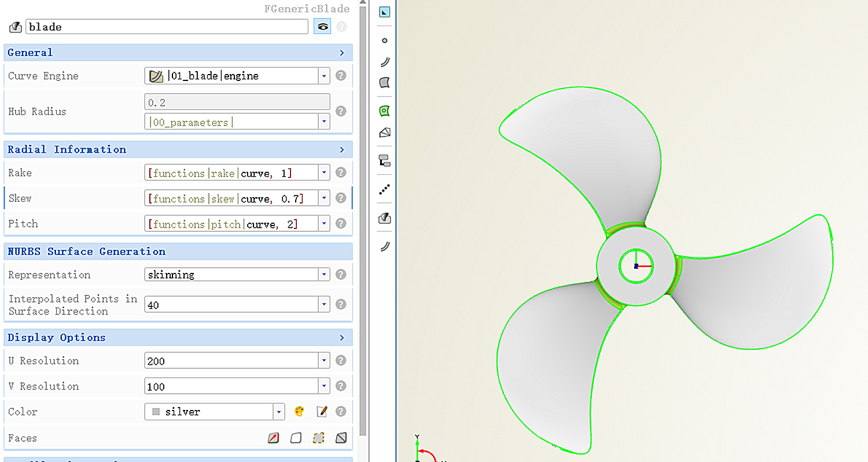Open help for U Resolution
The height and width of the screenshot is (462, 868).
pos(341,361)
